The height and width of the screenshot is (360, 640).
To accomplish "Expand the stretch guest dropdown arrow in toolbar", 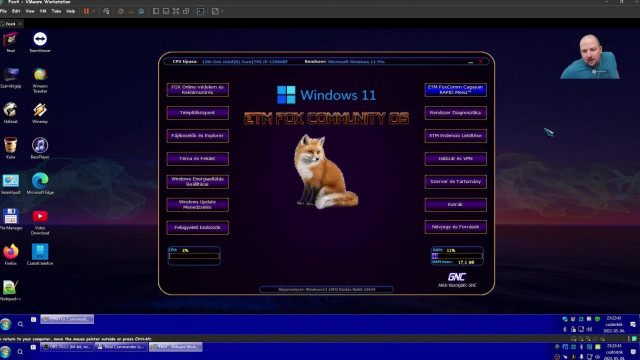I will pyautogui.click(x=222, y=11).
